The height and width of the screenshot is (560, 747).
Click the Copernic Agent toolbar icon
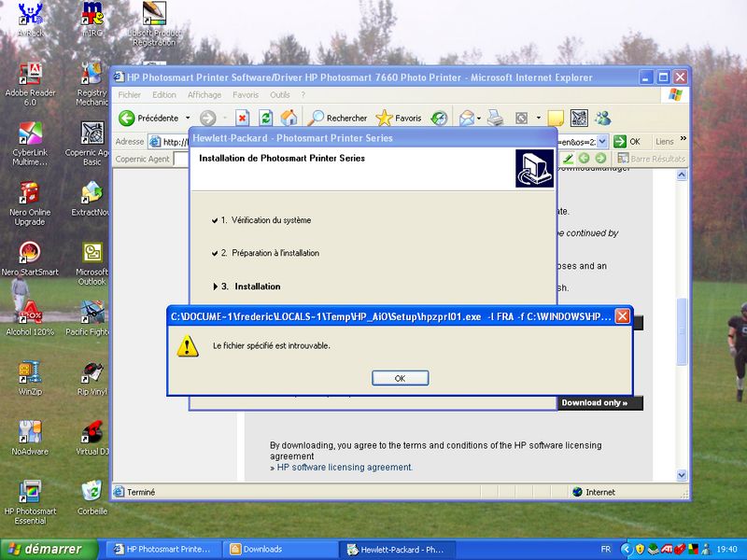[579, 118]
